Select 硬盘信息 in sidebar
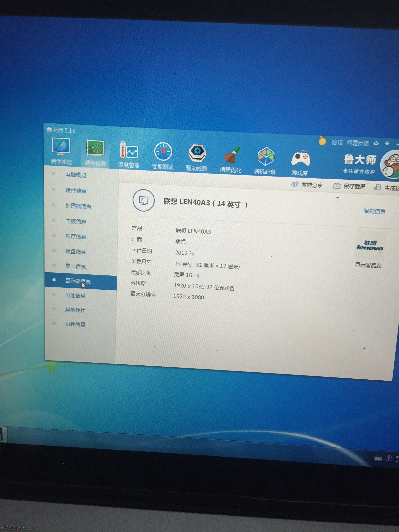399x532 pixels. (x=75, y=251)
